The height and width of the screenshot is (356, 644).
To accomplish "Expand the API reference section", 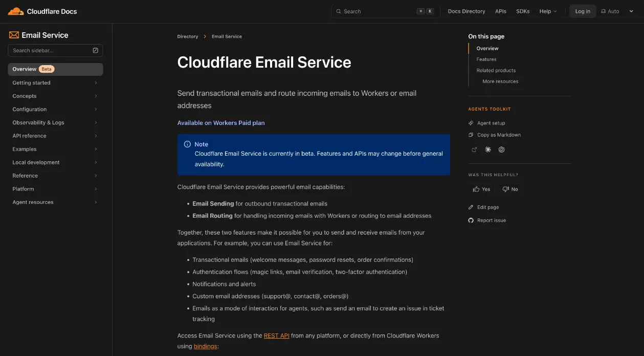I will point(55,136).
